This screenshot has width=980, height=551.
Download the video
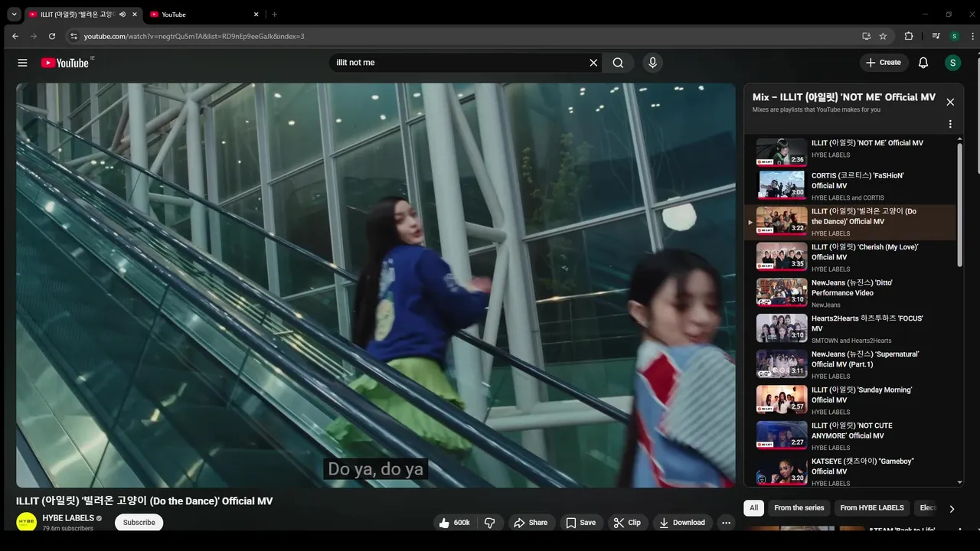[681, 523]
